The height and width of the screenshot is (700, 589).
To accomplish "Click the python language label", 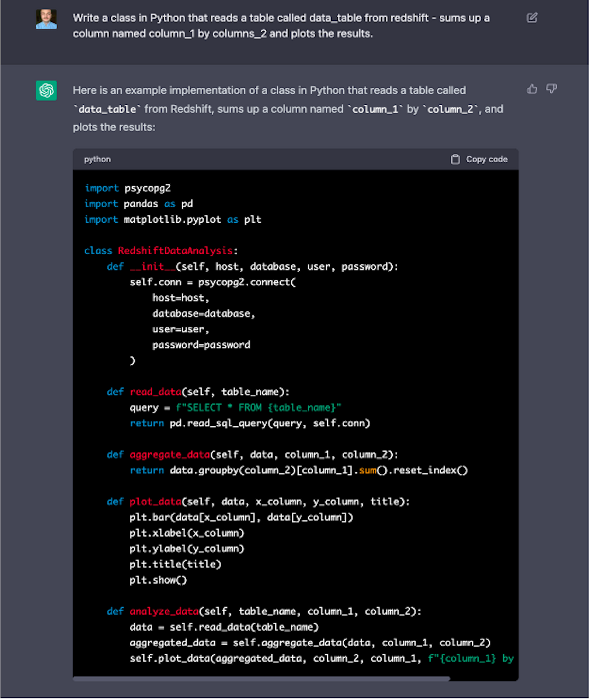I will (97, 159).
